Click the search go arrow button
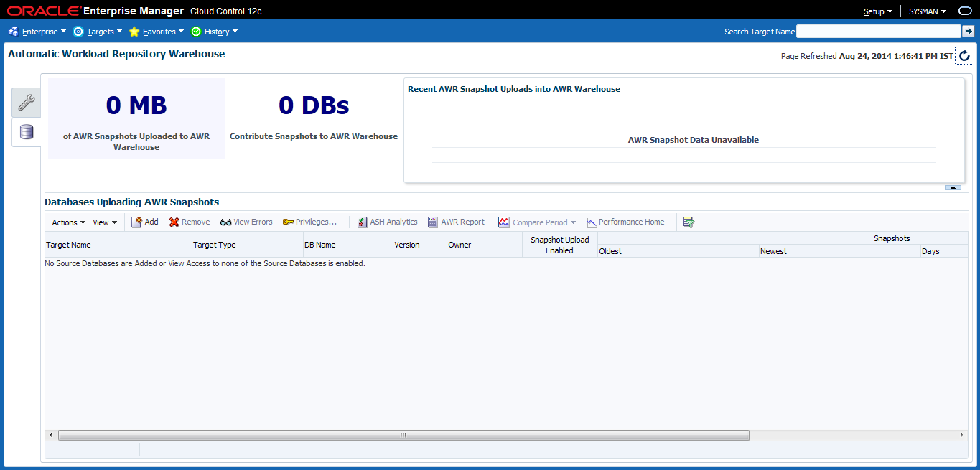The image size is (980, 470). pos(968,31)
